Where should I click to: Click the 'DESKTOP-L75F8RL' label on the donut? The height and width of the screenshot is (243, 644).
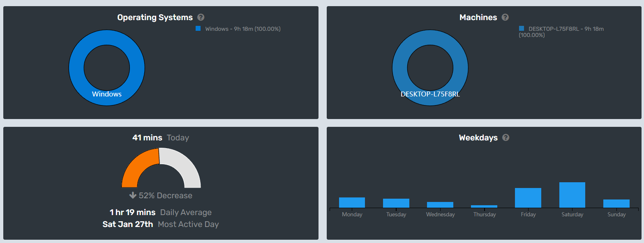430,94
